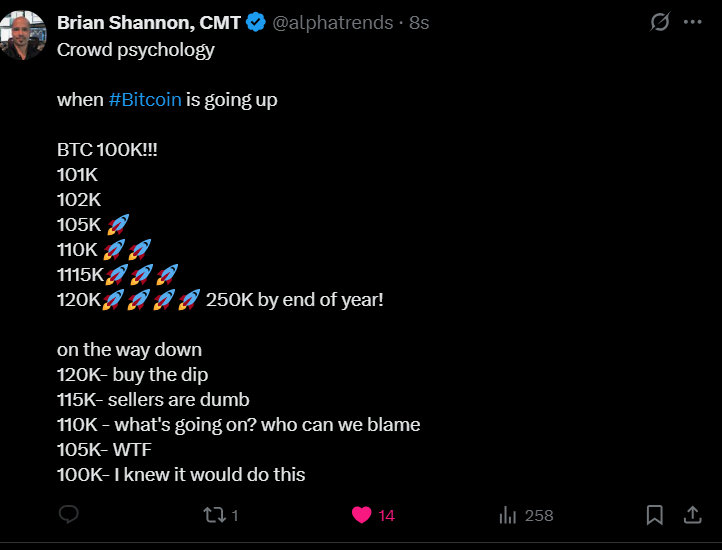This screenshot has width=722, height=550.
Task: Click the blue verified badge
Action: tap(256, 22)
